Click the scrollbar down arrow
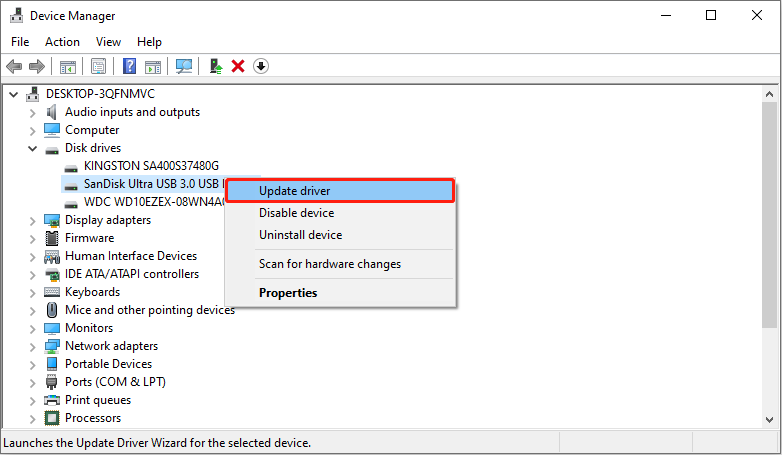The image size is (782, 455). 769,420
